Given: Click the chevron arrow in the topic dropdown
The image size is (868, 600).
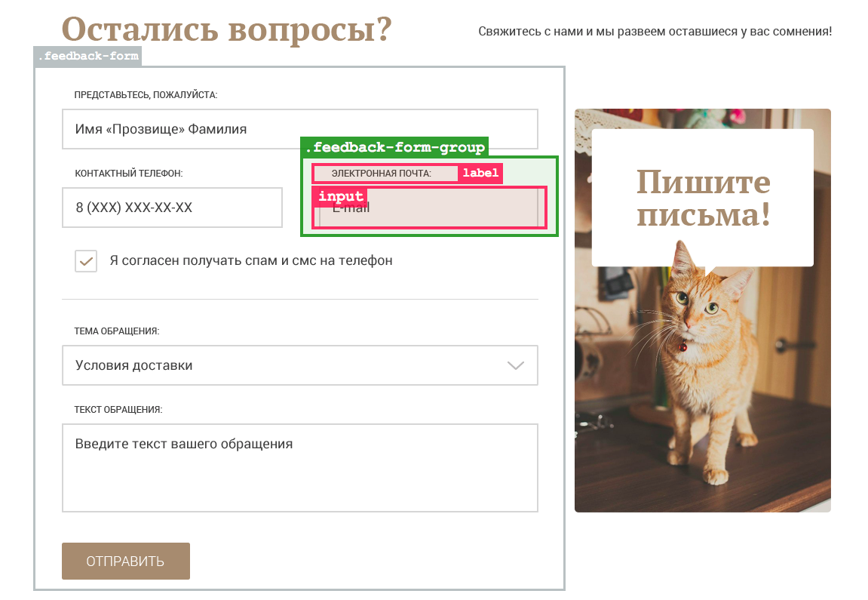Looking at the screenshot, I should click(x=516, y=365).
